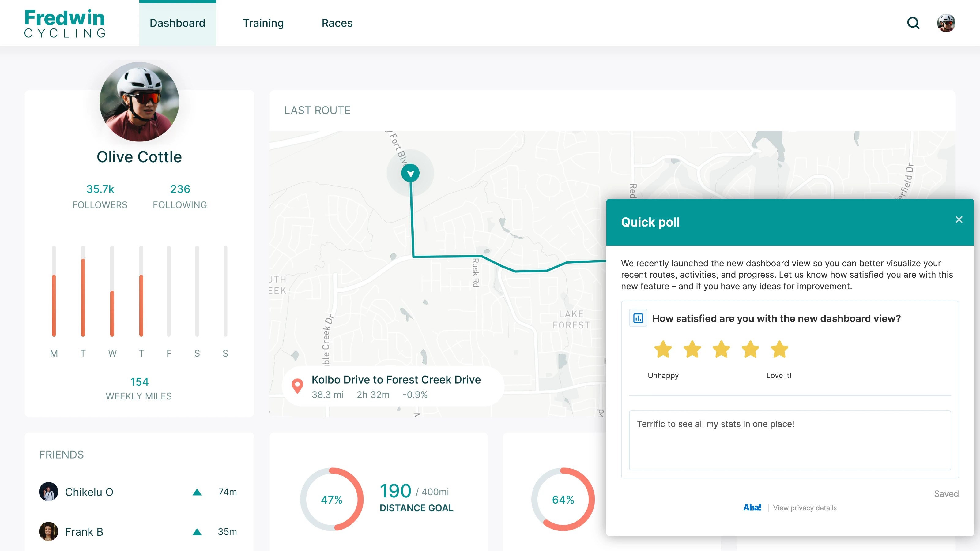Open Chikelu O's profile picture
This screenshot has height=551, width=980.
[48, 492]
